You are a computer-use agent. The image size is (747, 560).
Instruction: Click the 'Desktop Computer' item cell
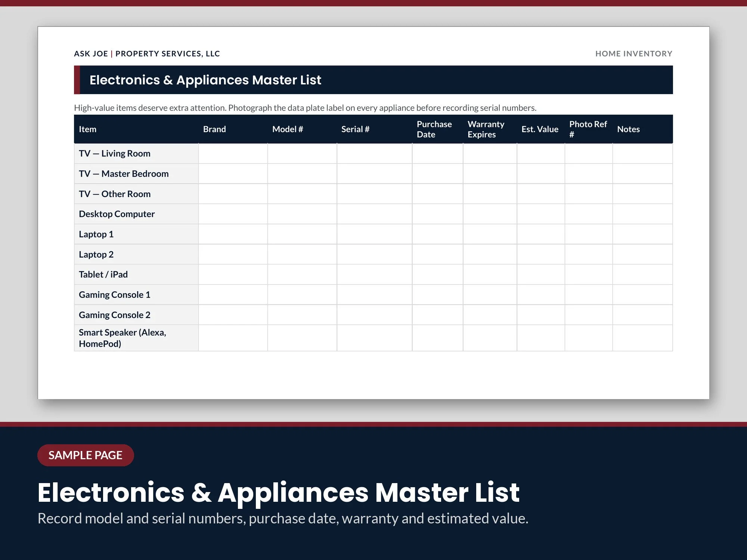[x=136, y=214]
